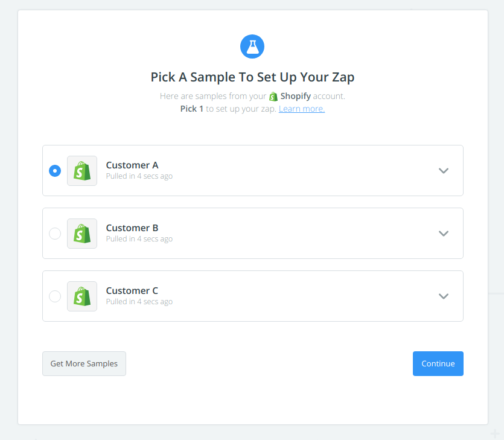
Task: Expand Customer B sample details chevron
Action: click(444, 234)
